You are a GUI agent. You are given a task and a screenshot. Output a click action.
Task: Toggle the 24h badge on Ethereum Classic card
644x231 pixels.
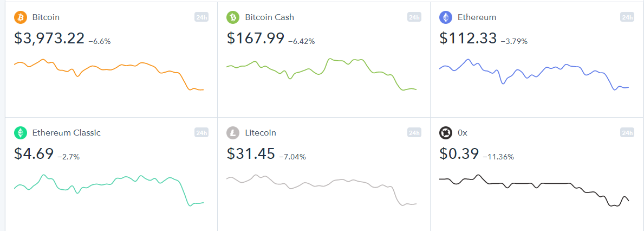(201, 133)
